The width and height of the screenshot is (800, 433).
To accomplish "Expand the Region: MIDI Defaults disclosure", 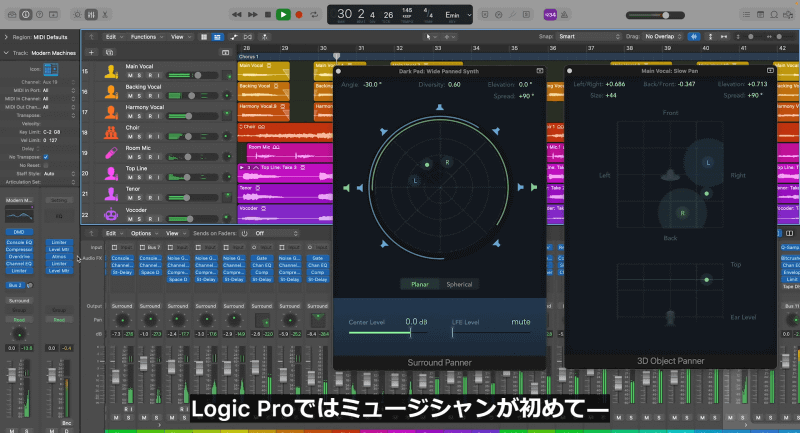I will 6,37.
